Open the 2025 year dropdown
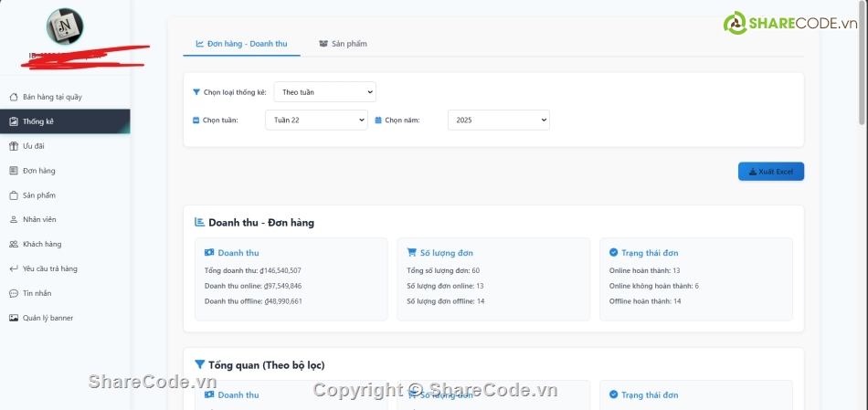Image resolution: width=868 pixels, height=410 pixels. 499,120
